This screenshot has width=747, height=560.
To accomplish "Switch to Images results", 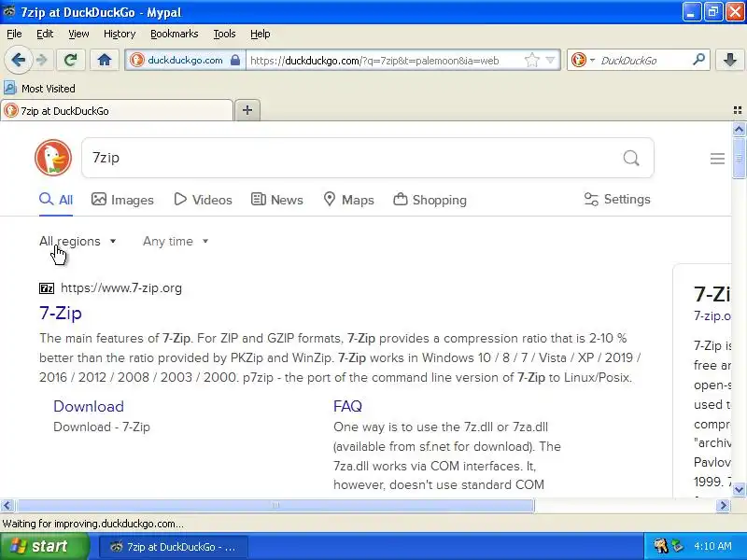I will tap(122, 200).
